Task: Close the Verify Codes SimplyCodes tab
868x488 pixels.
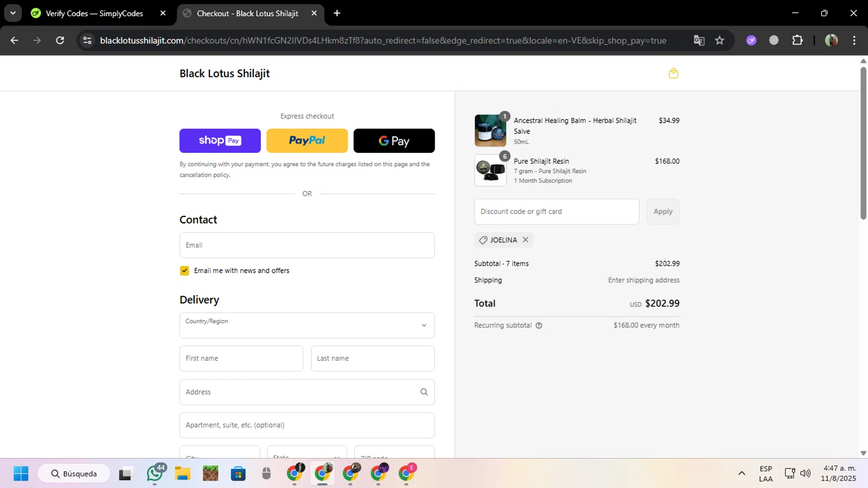Action: (163, 13)
